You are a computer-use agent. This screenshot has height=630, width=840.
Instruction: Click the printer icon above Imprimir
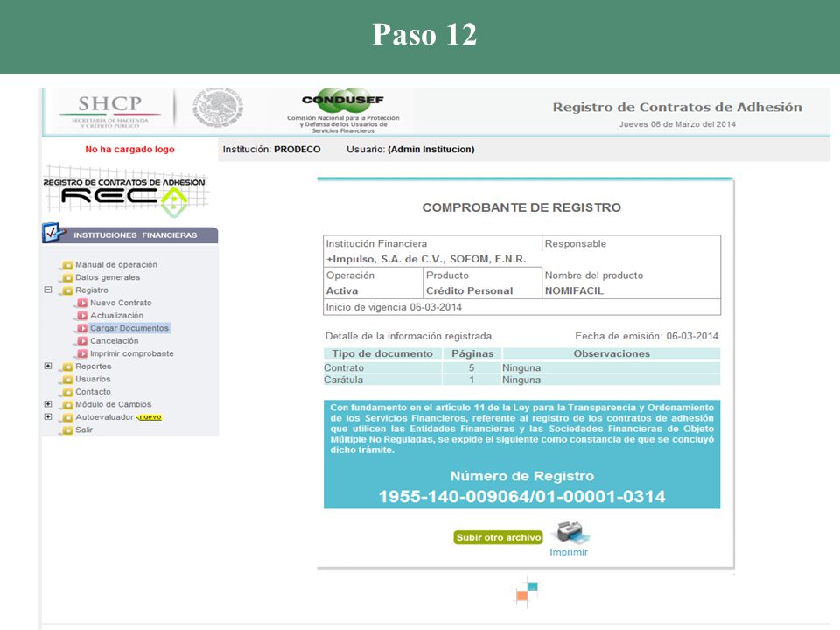point(572,532)
